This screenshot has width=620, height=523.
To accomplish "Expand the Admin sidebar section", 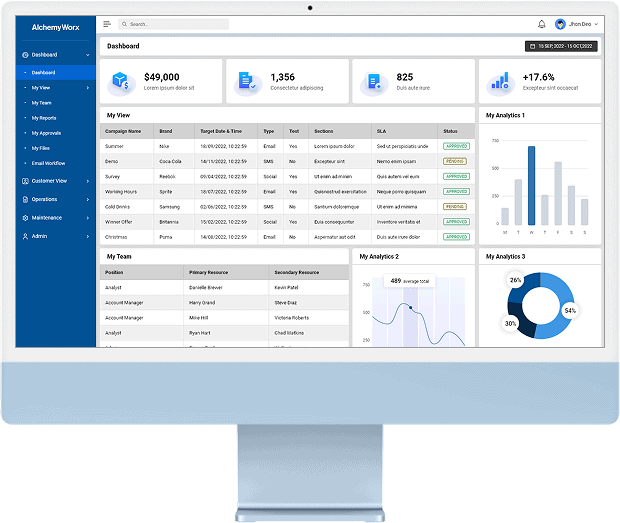I will pyautogui.click(x=88, y=236).
